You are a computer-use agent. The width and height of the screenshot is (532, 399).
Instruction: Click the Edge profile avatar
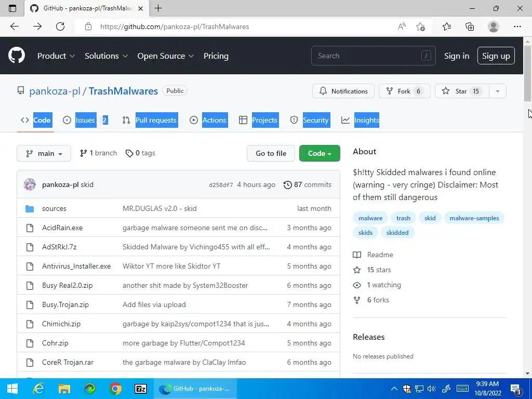tap(494, 26)
